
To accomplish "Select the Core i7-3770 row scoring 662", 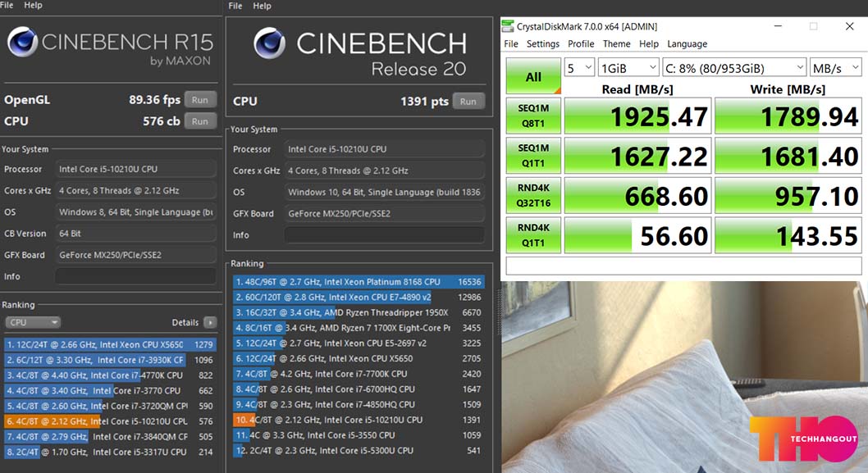I will point(110,390).
